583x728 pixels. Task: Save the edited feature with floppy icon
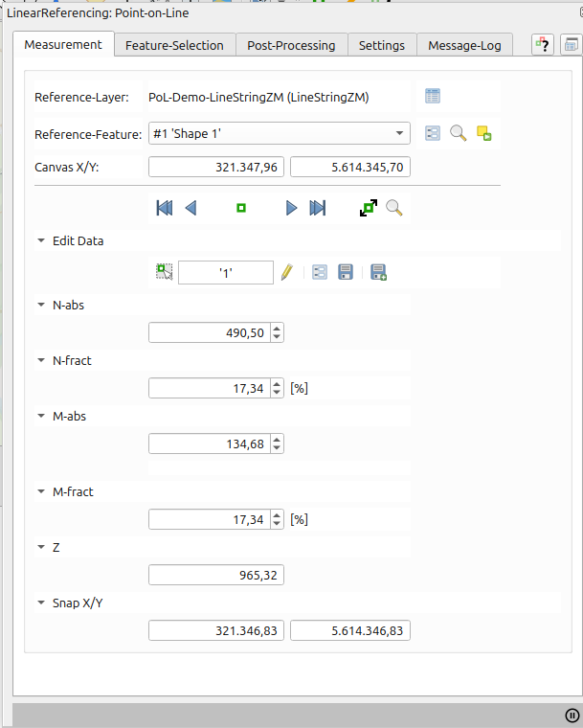pos(346,273)
